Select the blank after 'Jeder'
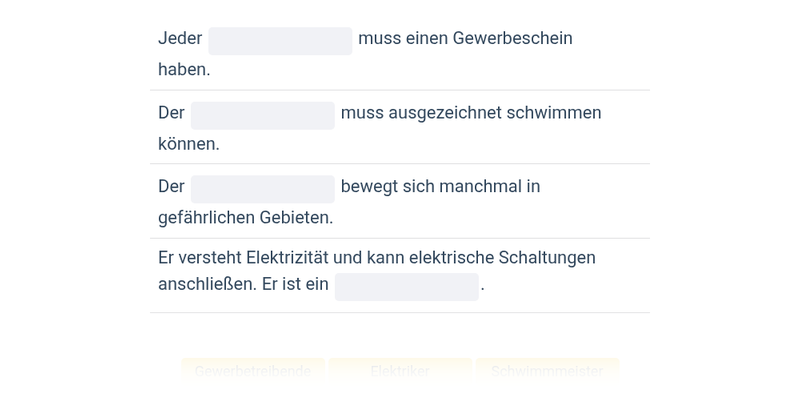 pyautogui.click(x=280, y=41)
